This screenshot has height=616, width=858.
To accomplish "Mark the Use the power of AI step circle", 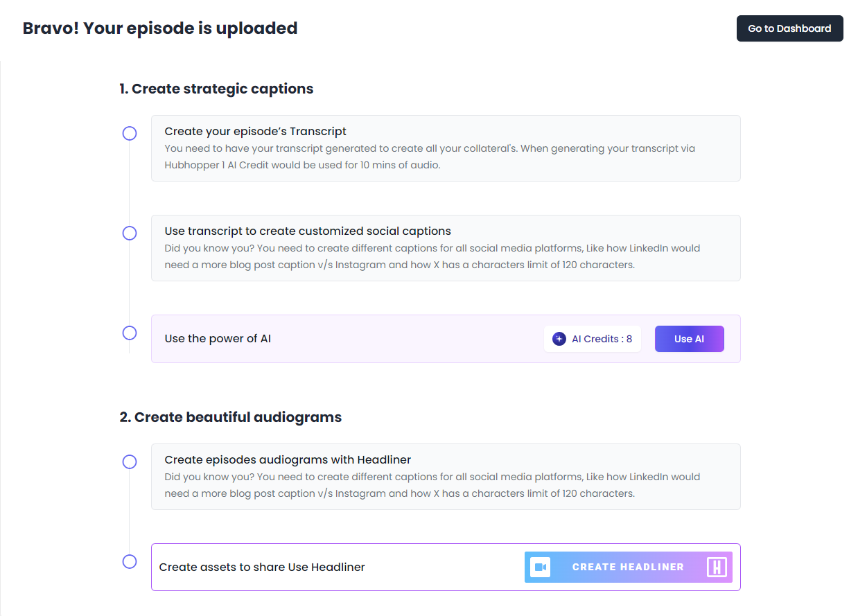I will tap(130, 333).
